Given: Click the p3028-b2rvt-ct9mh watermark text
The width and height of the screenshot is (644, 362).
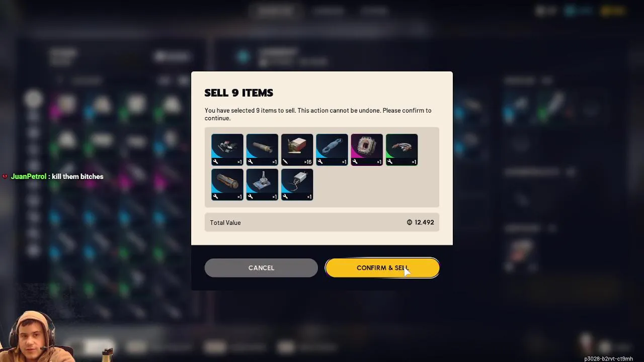Looking at the screenshot, I should [x=608, y=358].
